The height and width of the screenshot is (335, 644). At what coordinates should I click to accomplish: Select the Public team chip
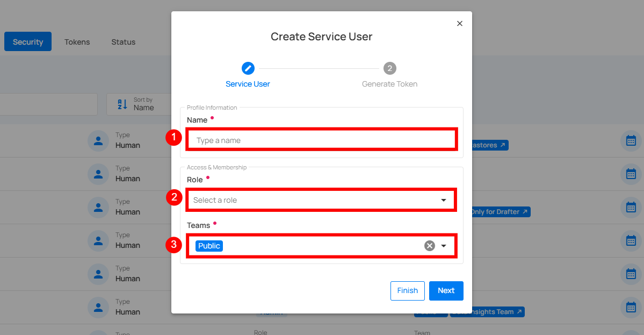point(209,246)
